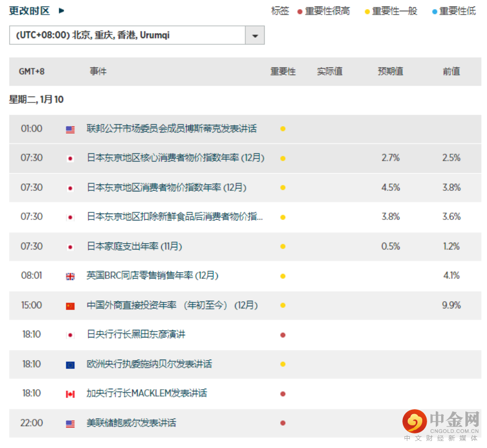Open 日本东京地区核心消费者物价指数年率 (12月) event
This screenshot has height=448, width=487.
pyautogui.click(x=175, y=158)
